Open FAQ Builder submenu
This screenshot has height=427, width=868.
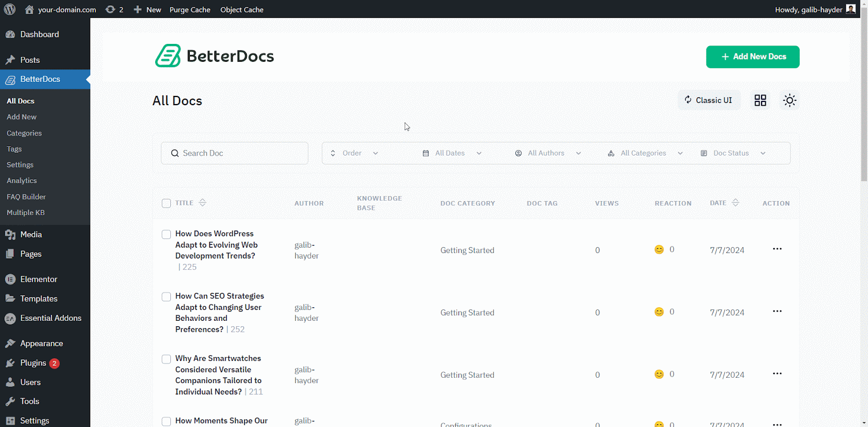click(26, 197)
